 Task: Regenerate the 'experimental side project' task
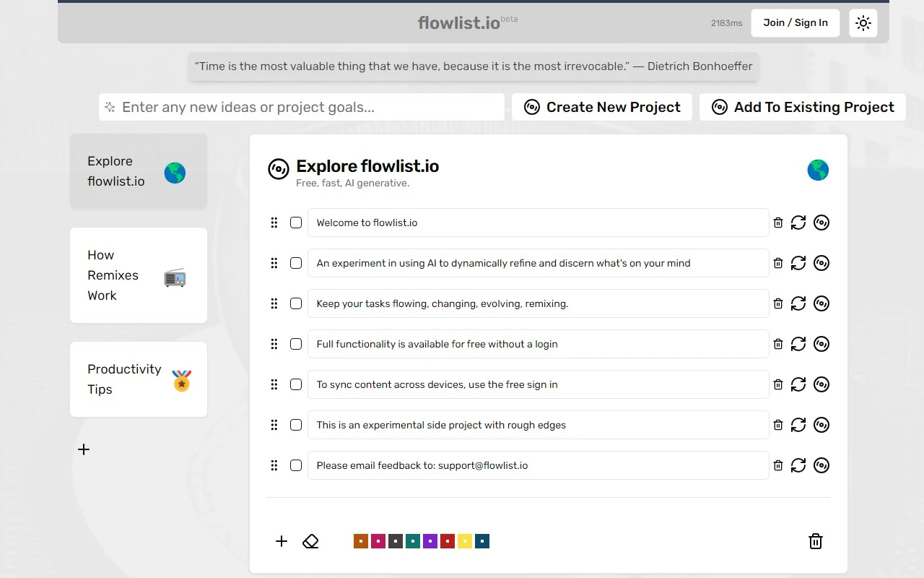click(798, 425)
